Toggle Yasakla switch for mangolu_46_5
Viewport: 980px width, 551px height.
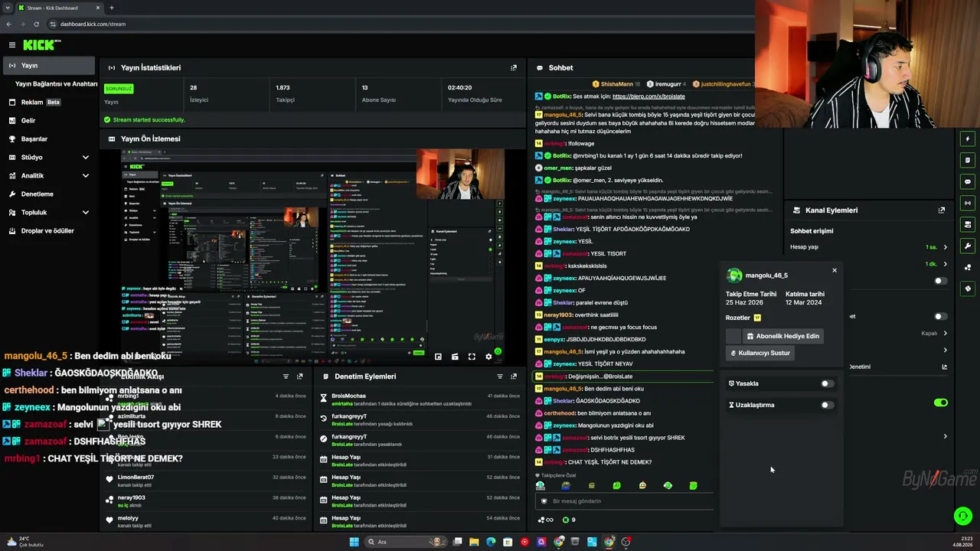click(x=827, y=383)
